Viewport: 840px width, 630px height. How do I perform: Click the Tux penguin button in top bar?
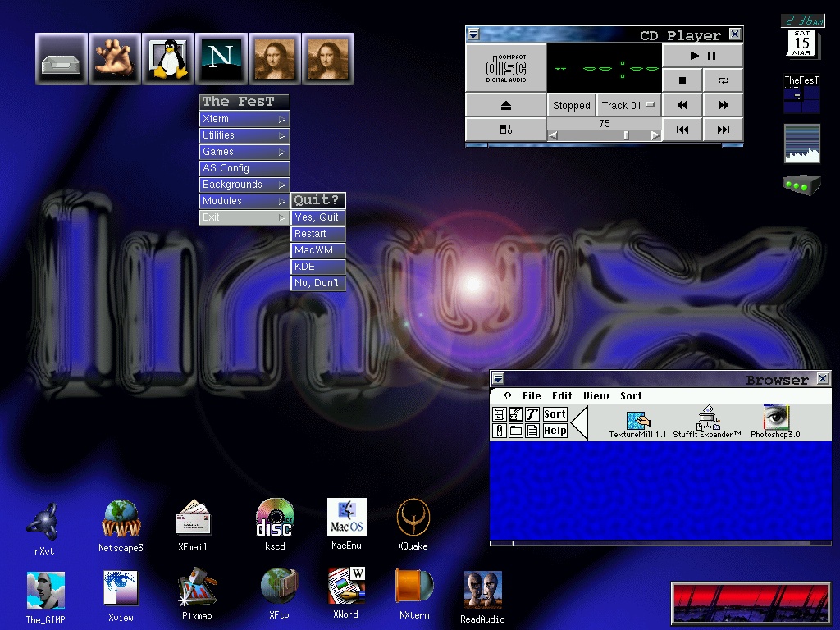tap(168, 59)
